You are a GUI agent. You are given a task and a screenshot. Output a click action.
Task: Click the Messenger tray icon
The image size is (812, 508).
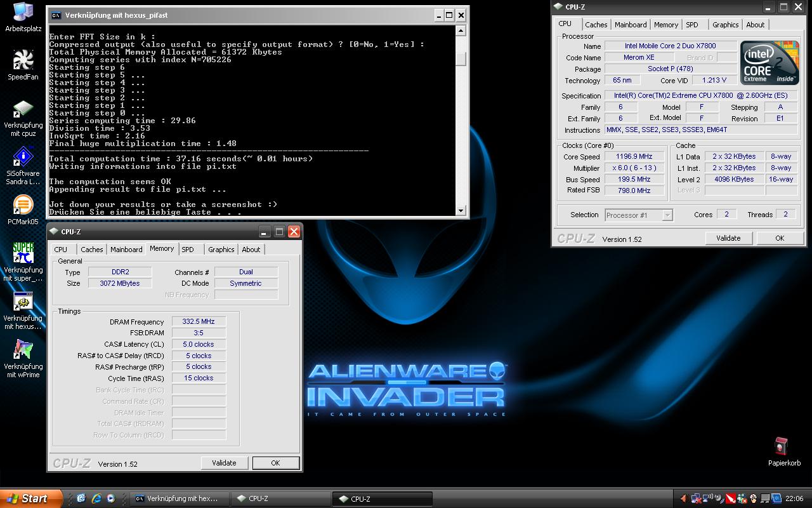tap(742, 498)
